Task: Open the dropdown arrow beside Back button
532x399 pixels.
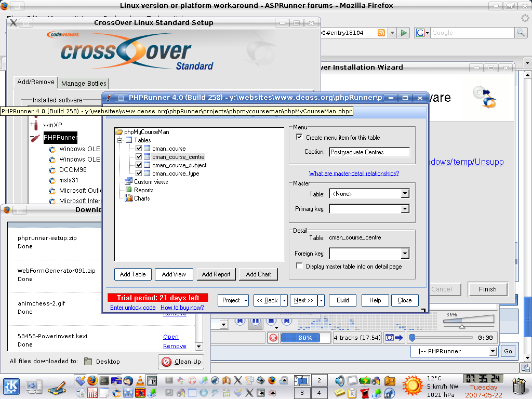Action: 284,300
